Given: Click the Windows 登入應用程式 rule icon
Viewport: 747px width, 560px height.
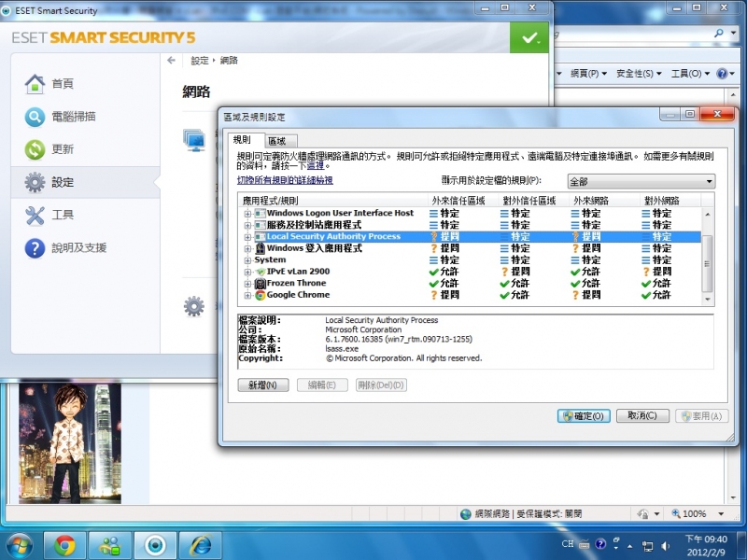Looking at the screenshot, I should pyautogui.click(x=261, y=248).
